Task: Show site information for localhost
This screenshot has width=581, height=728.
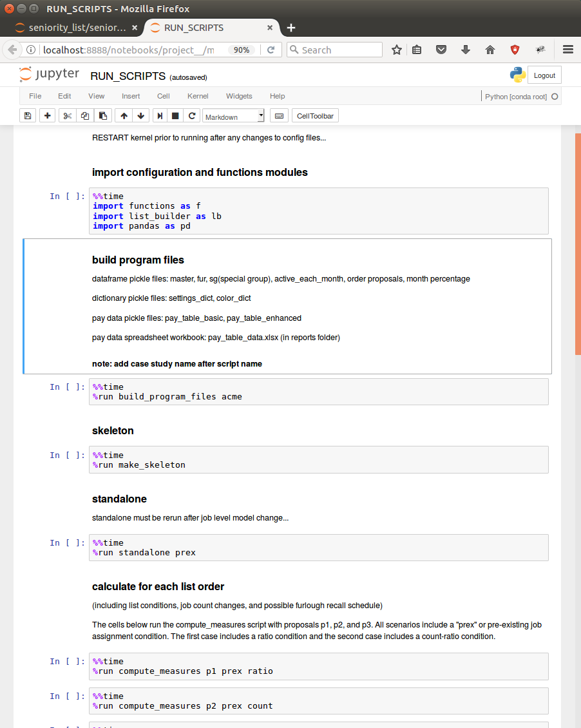Action: coord(31,50)
